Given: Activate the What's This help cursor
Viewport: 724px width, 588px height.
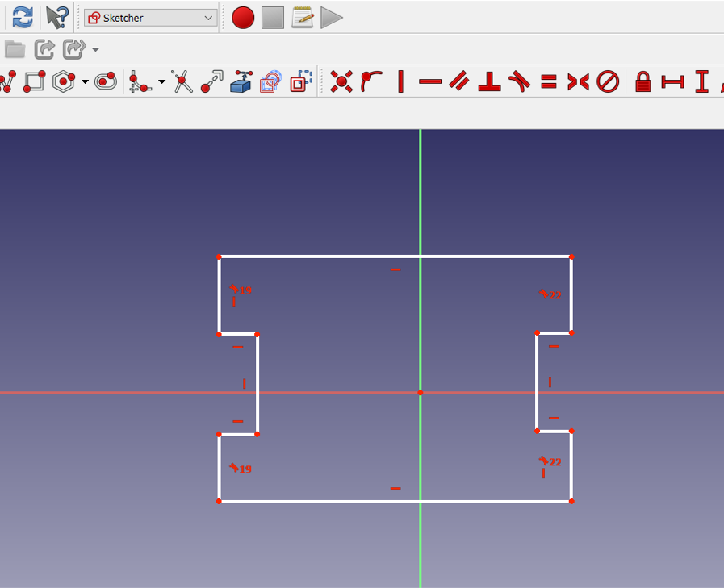Looking at the screenshot, I should pos(57,18).
